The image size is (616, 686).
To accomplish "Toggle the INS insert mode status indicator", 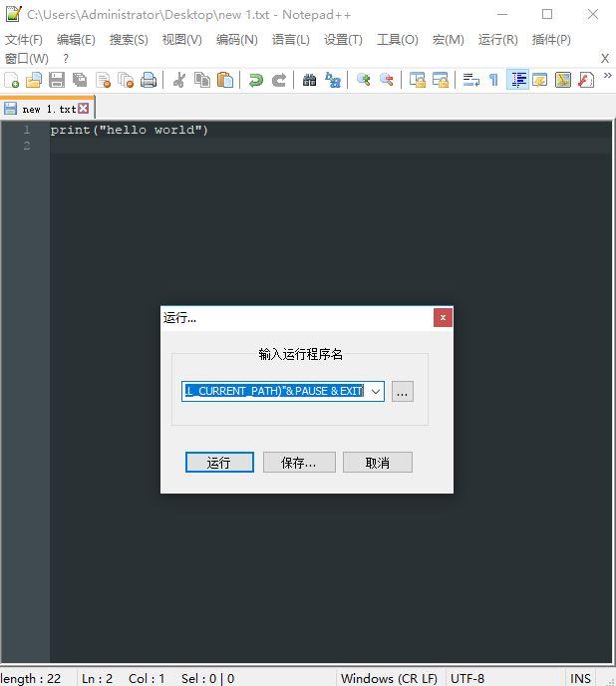I will pos(580,679).
